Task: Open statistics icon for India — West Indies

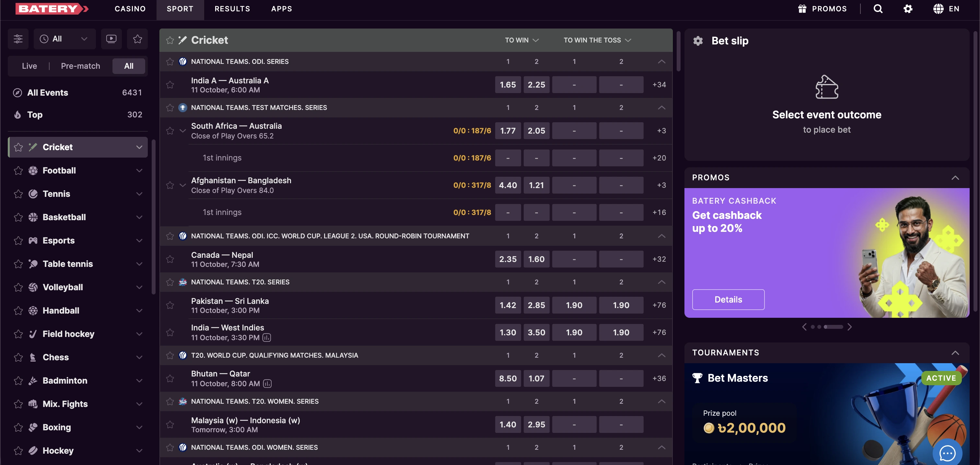Action: tap(267, 338)
